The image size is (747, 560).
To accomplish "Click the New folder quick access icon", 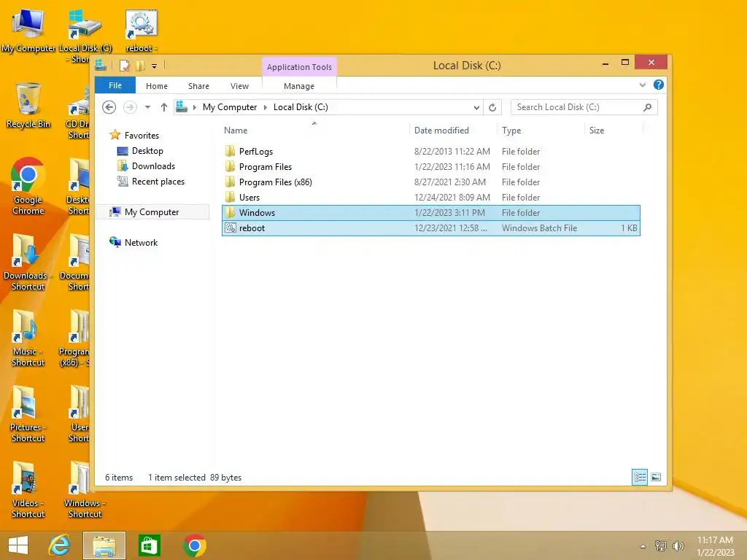I will tap(141, 65).
